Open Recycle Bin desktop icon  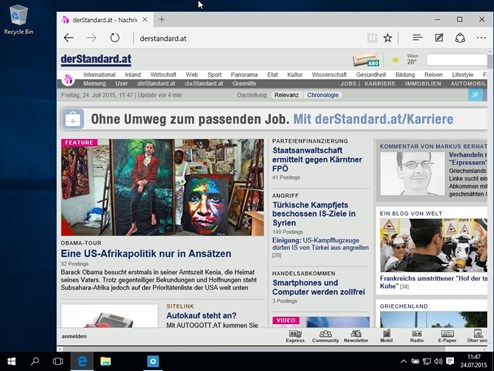coord(19,20)
